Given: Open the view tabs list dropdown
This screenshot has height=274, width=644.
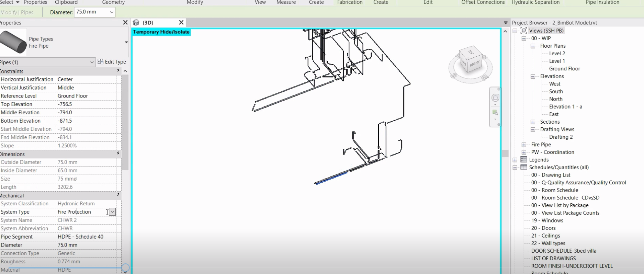Looking at the screenshot, I should pyautogui.click(x=506, y=23).
